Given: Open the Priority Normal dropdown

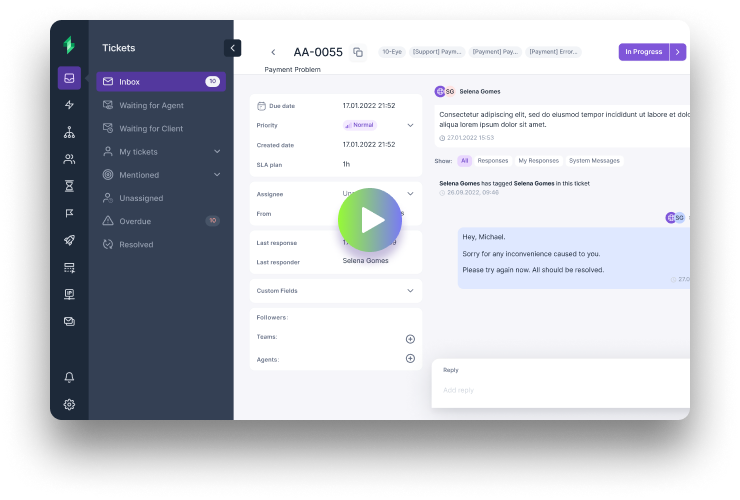Looking at the screenshot, I should pyautogui.click(x=410, y=125).
